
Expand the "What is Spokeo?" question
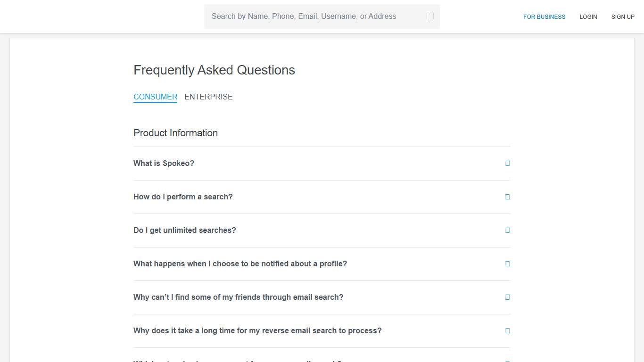(164, 163)
